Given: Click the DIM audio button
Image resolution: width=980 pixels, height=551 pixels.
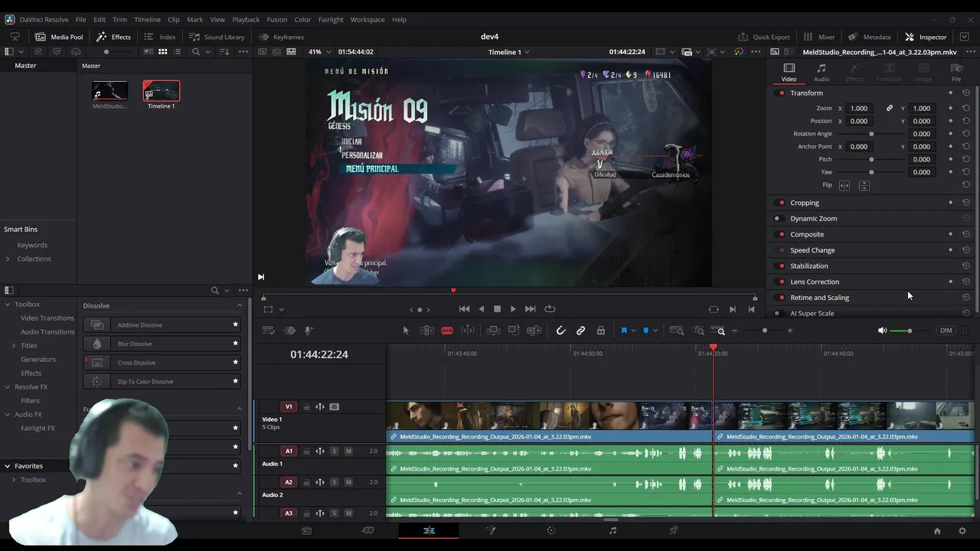Looking at the screenshot, I should click(x=946, y=331).
